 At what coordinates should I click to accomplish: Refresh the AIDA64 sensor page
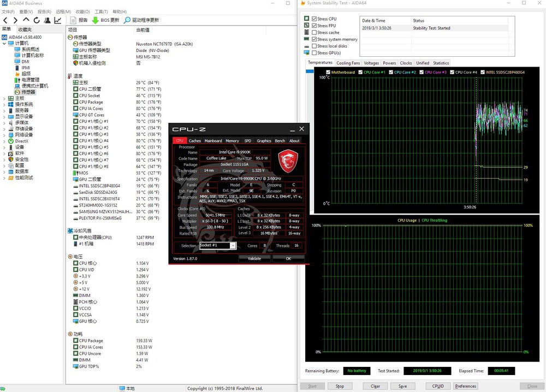(37, 20)
